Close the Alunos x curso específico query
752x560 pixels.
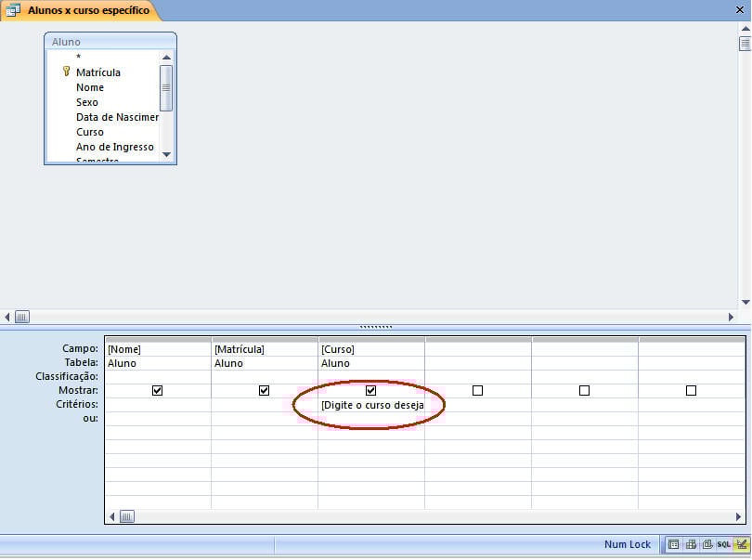(740, 9)
